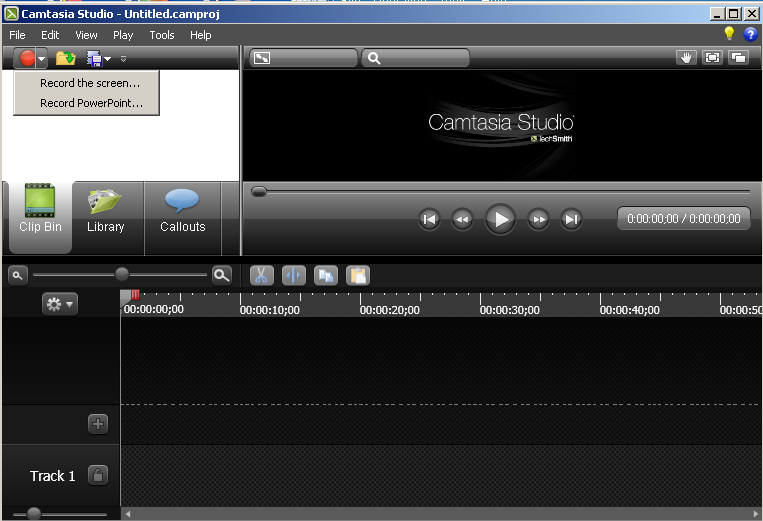
Task: Open the File menu
Action: [x=17, y=35]
